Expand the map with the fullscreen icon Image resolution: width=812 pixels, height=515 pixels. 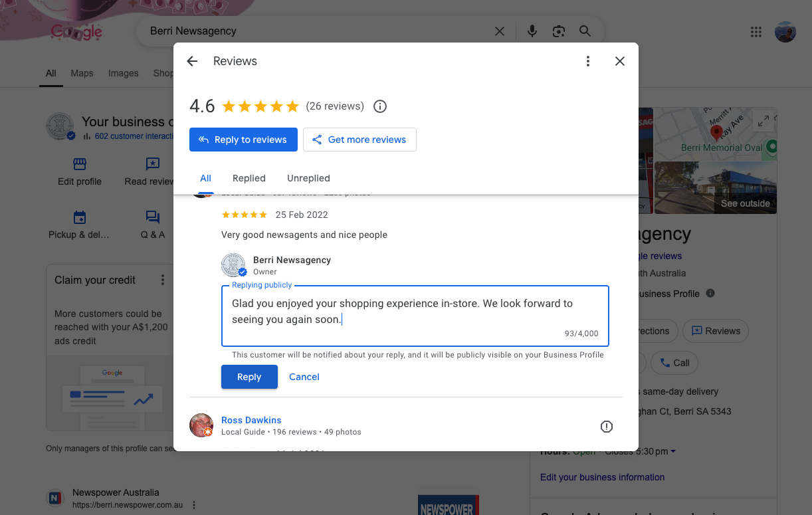pos(763,122)
